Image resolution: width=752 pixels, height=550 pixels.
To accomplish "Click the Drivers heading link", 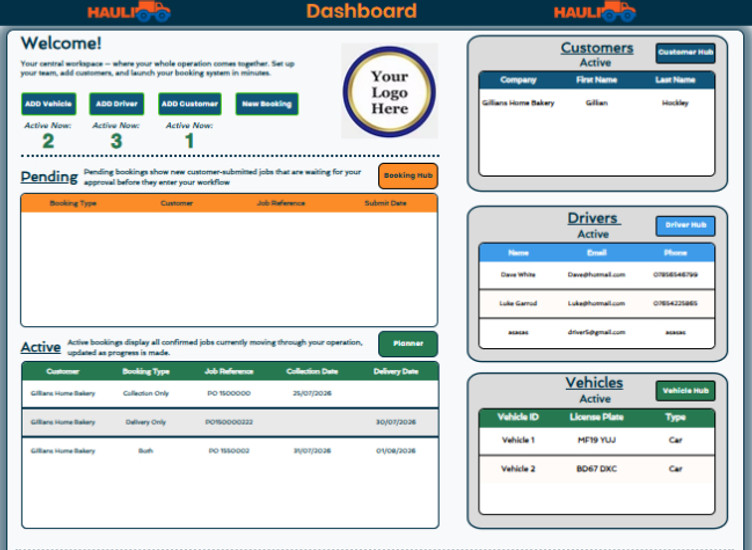I will point(594,218).
